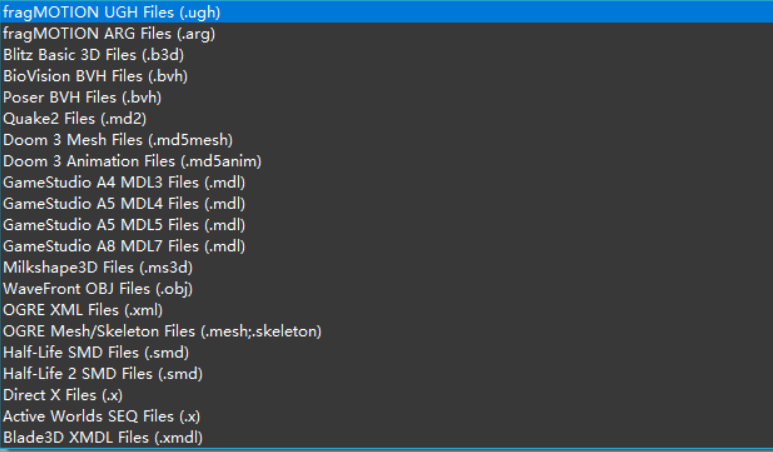
Task: Choose Doom 3 Animation Files (.md5anim)
Action: [x=386, y=161]
